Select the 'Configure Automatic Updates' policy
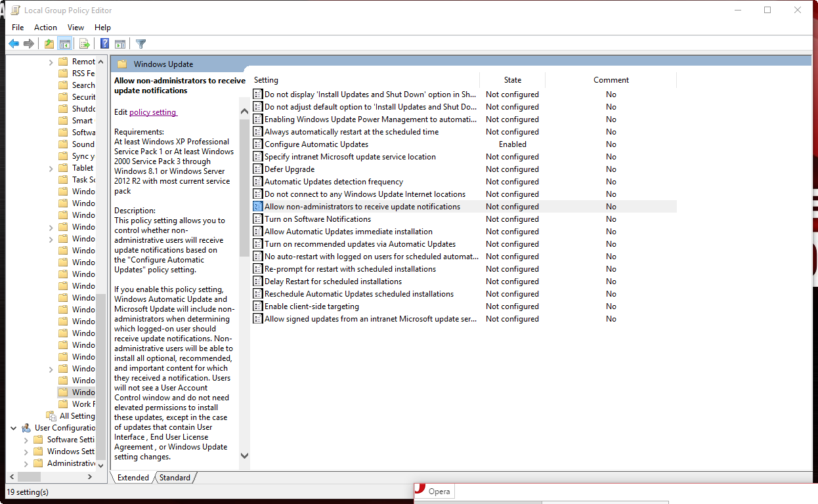 pos(316,144)
